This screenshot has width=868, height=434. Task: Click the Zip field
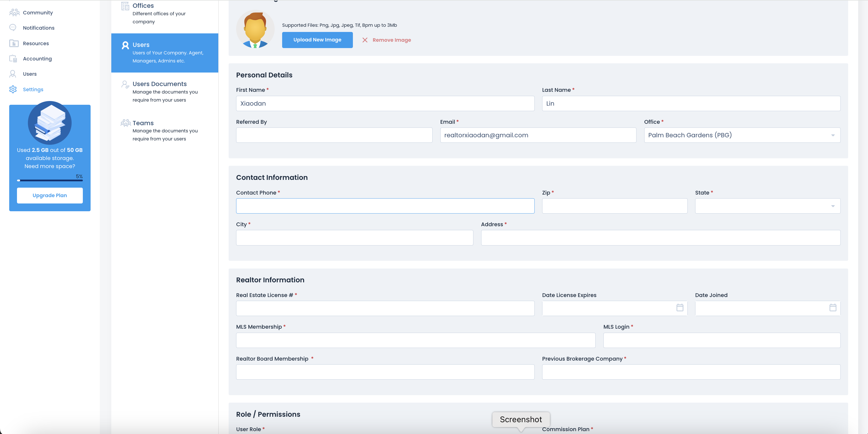(x=615, y=206)
